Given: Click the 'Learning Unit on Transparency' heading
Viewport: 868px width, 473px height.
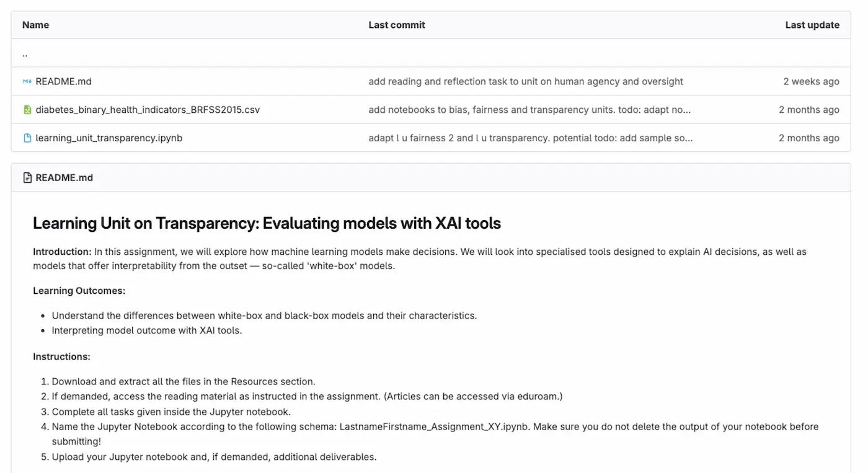Looking at the screenshot, I should pyautogui.click(x=267, y=223).
